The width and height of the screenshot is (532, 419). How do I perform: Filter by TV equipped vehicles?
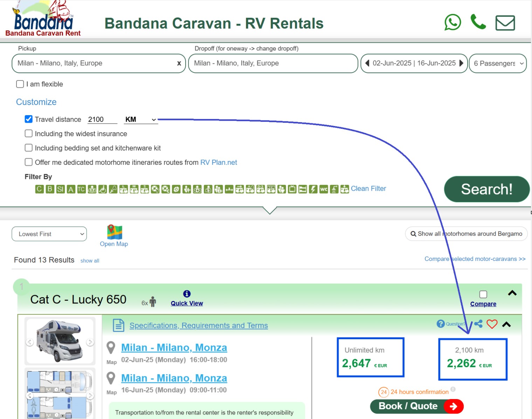[x=292, y=189]
